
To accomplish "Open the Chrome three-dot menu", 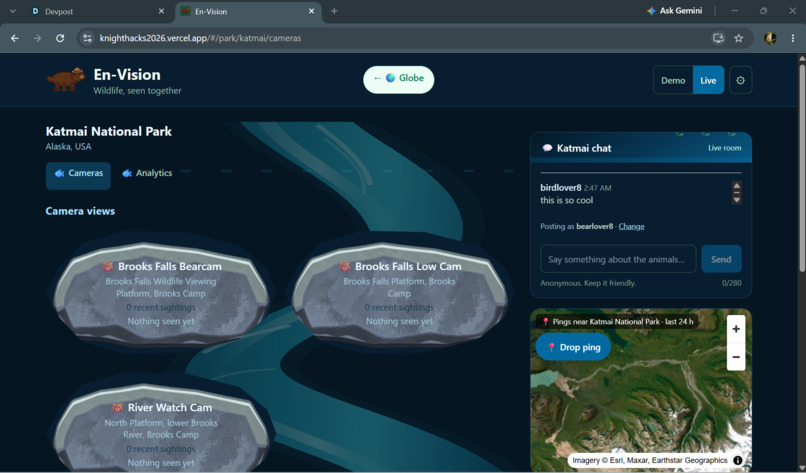I will tap(793, 38).
